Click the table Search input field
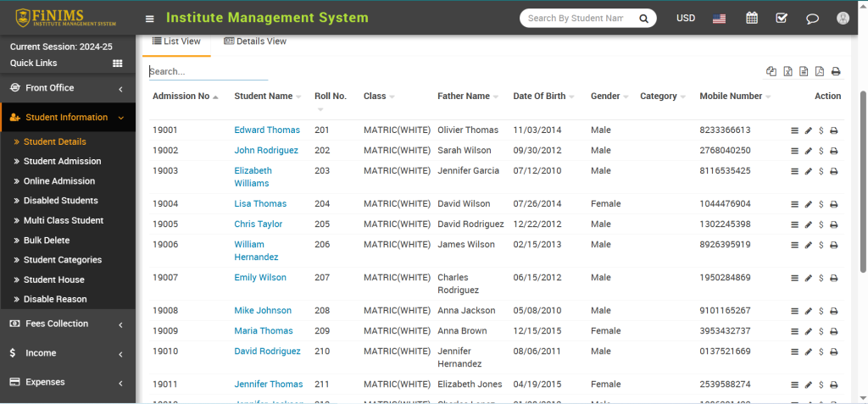868x404 pixels. tap(209, 72)
